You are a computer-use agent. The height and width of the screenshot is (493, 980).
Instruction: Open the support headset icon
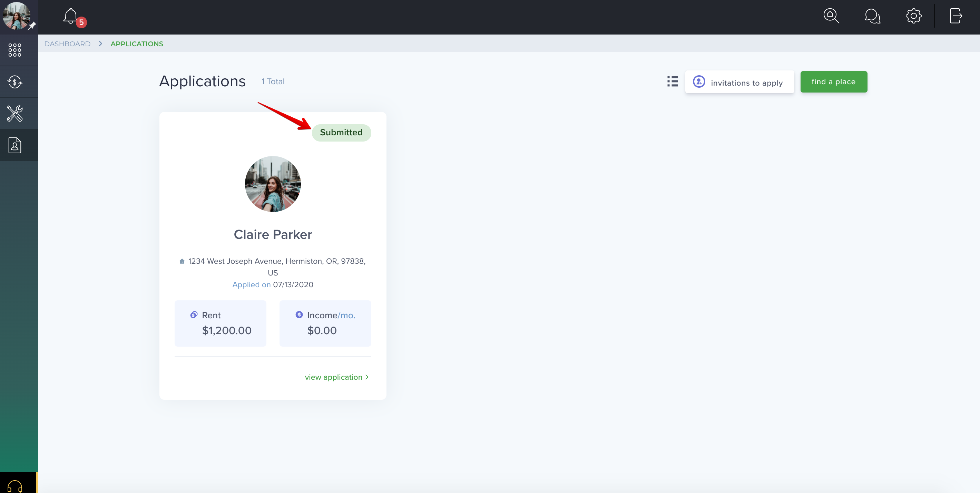point(15,486)
